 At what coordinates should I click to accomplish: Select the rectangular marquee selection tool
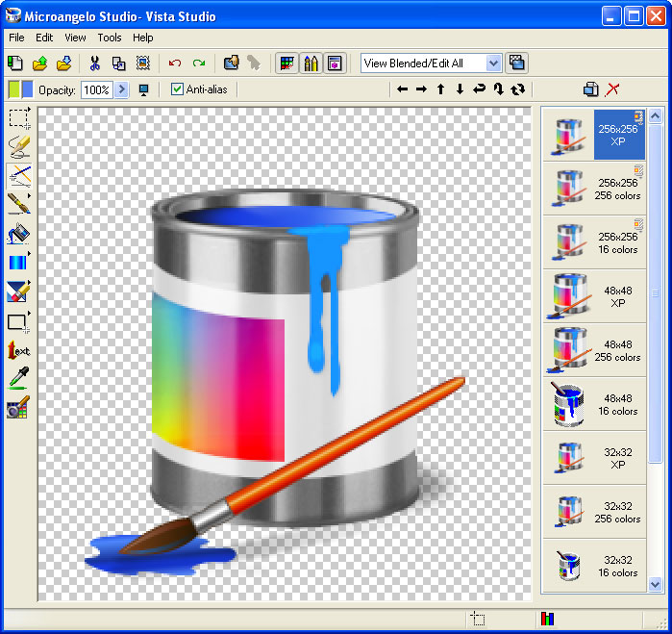pos(18,118)
